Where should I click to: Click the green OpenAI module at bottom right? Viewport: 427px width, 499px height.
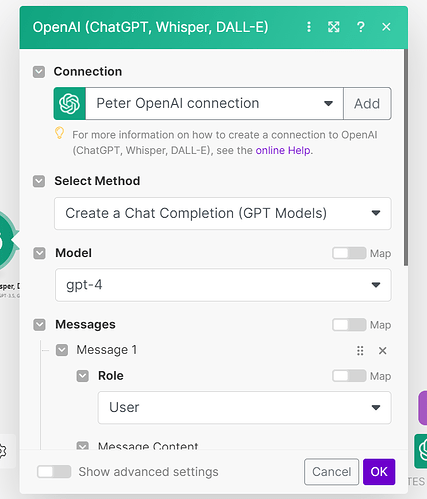pyautogui.click(x=421, y=451)
